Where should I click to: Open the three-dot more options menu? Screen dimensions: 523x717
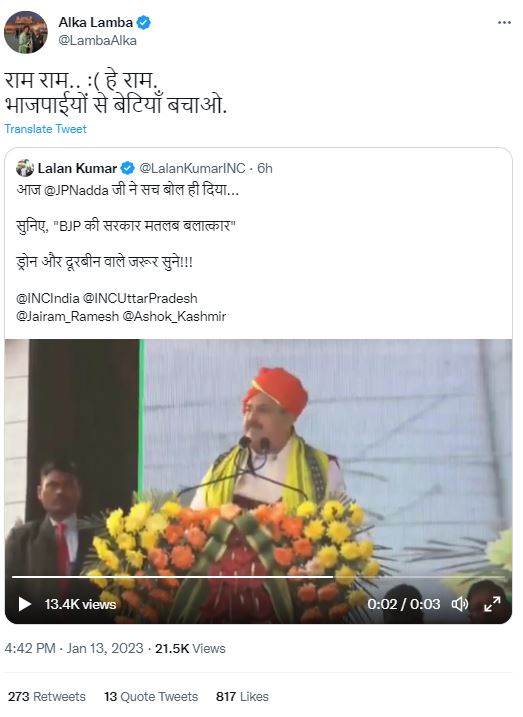coord(504,22)
